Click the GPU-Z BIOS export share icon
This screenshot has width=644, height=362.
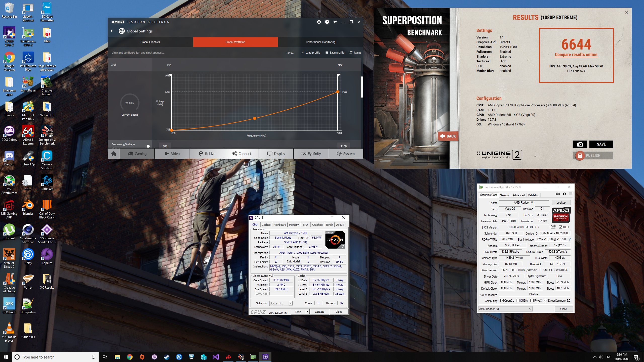[553, 227]
